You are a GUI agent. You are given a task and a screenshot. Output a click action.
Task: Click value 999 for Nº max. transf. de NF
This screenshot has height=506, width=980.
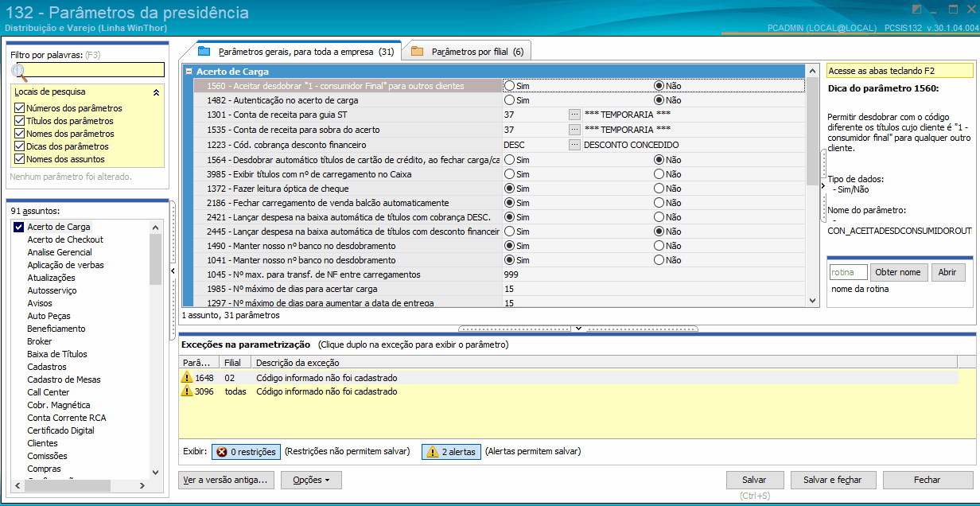[511, 274]
